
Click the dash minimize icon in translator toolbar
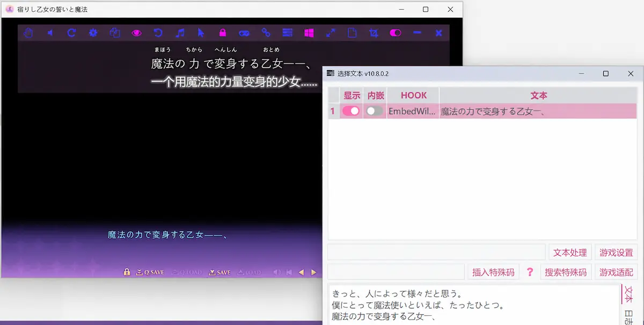417,33
